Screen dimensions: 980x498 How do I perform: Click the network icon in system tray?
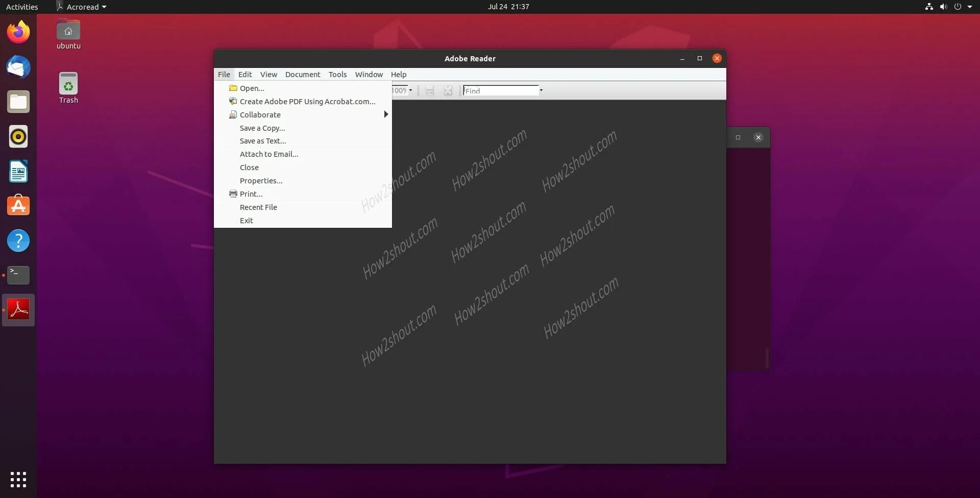[x=929, y=7]
